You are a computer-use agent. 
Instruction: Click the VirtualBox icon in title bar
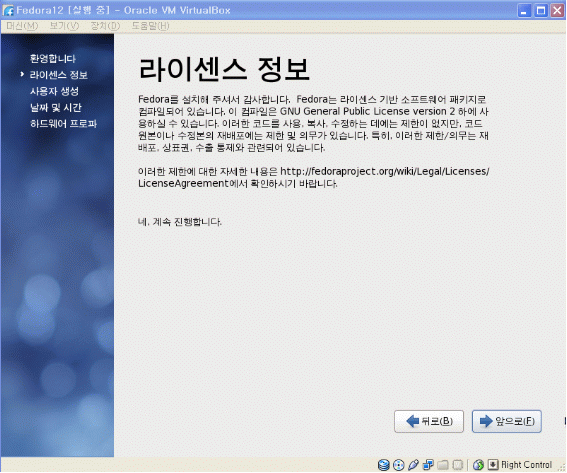coord(8,10)
